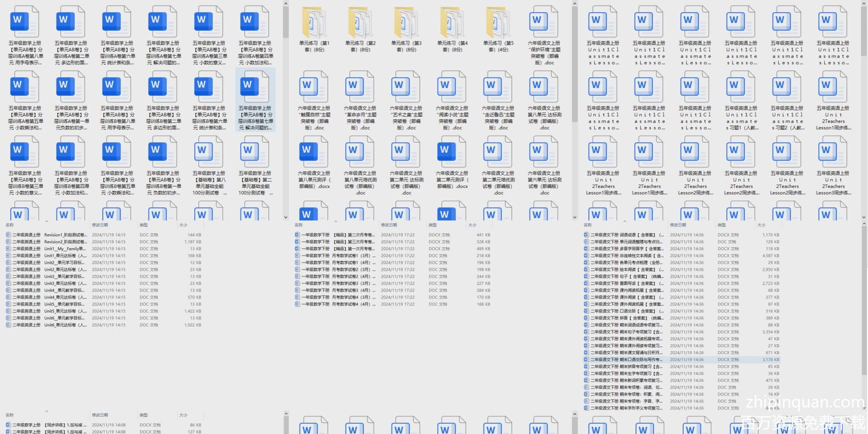The width and height of the screenshot is (868, 434).
Task: Sort 一年级数学下册 list by 大小 column
Action: (472, 225)
